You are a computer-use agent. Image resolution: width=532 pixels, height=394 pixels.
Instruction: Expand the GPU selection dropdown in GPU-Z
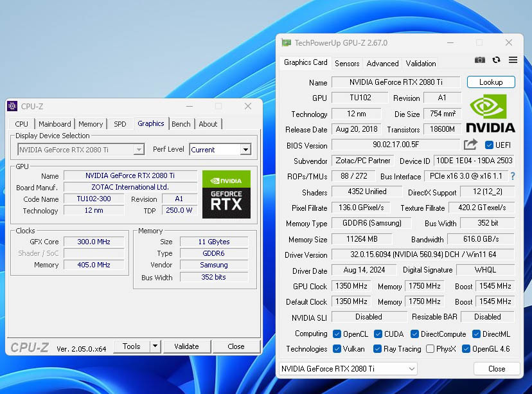coord(412,369)
